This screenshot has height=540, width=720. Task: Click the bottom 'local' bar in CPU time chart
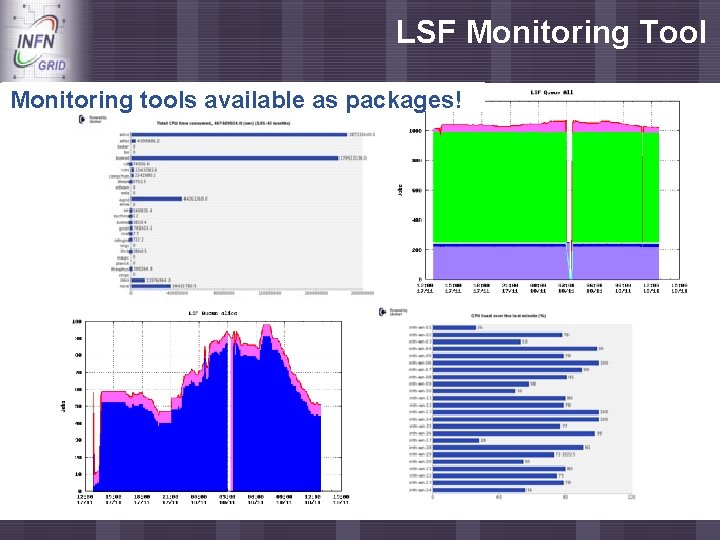[151, 286]
